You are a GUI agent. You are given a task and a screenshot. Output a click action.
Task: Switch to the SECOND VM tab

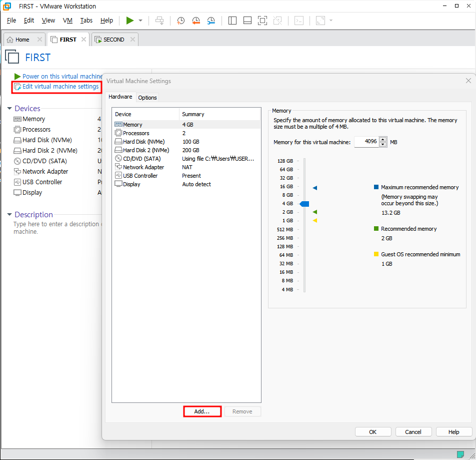(x=113, y=40)
